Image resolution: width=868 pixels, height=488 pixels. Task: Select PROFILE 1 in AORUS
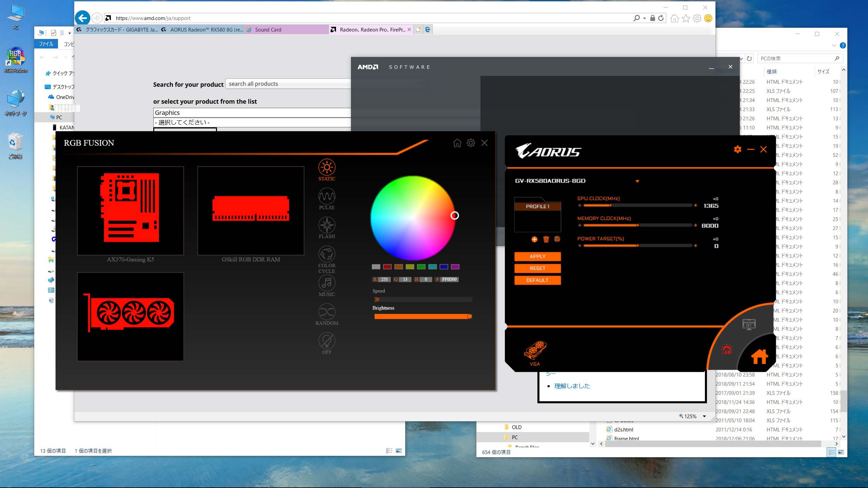coord(538,206)
